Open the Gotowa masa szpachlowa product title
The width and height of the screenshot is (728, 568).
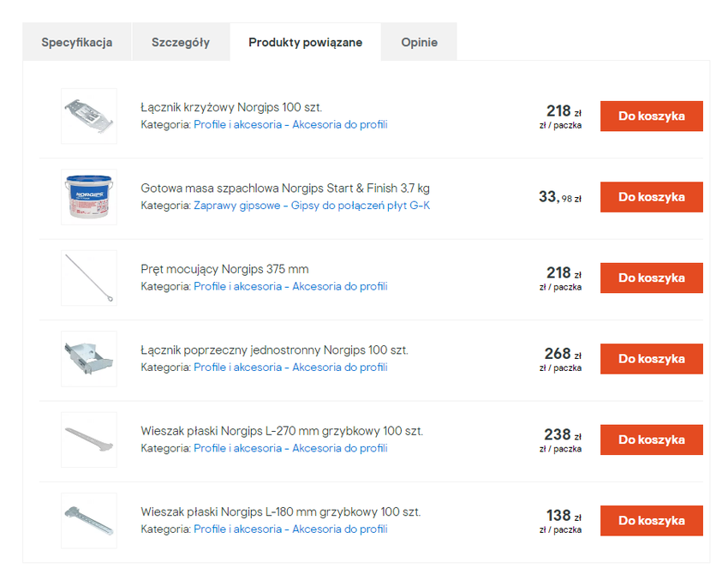[x=284, y=188]
